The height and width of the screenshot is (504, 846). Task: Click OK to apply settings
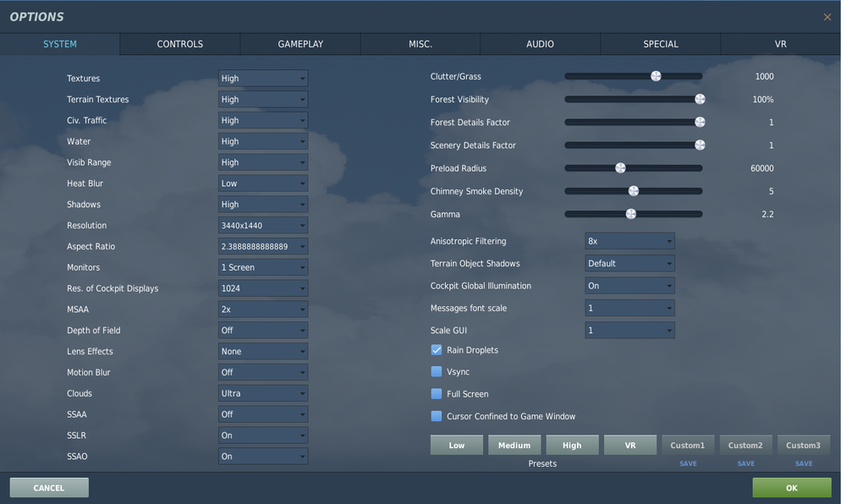point(791,487)
